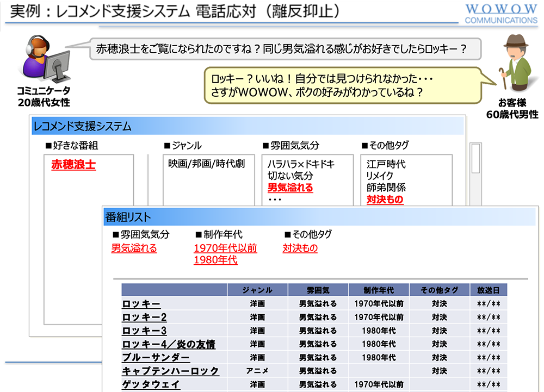Open the ロッキー program link
544x392 pixels.
141,304
